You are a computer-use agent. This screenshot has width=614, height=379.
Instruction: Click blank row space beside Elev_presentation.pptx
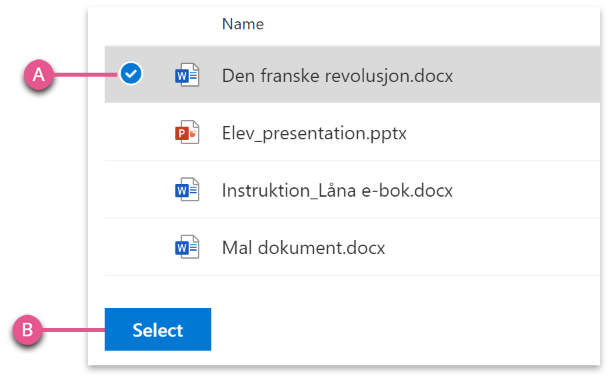click(x=503, y=132)
